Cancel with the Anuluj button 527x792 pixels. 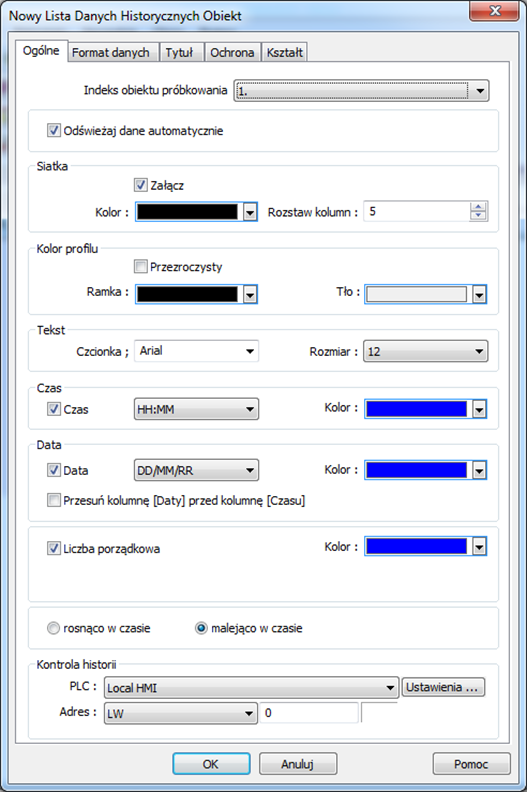(298, 764)
